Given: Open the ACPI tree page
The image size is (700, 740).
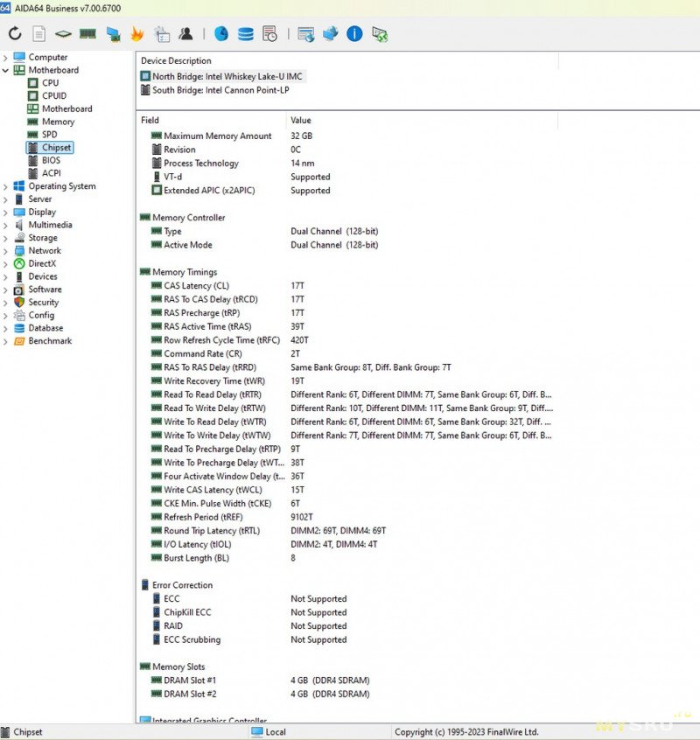Looking at the screenshot, I should point(51,173).
